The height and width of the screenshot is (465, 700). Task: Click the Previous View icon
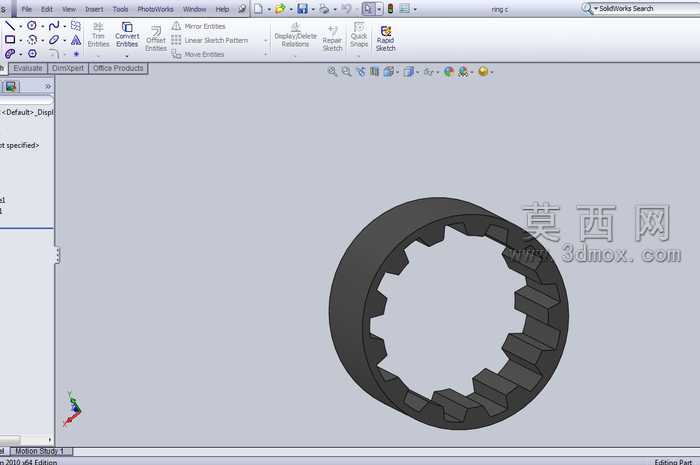[x=361, y=71]
